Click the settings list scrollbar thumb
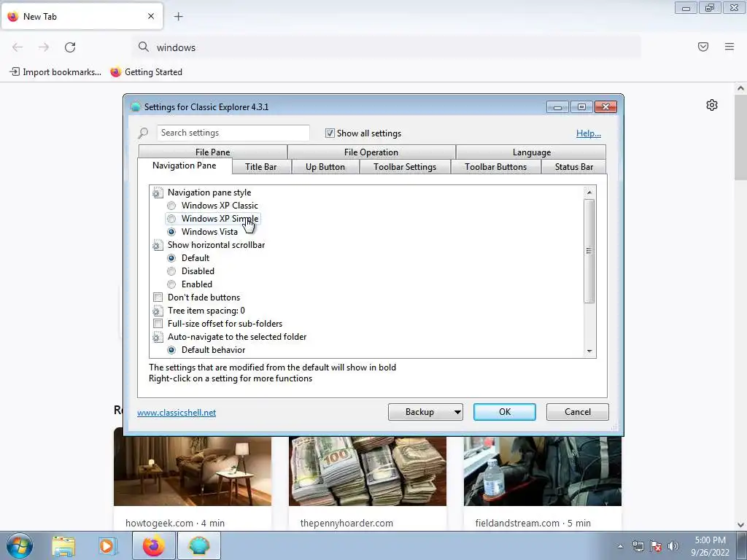 589,251
